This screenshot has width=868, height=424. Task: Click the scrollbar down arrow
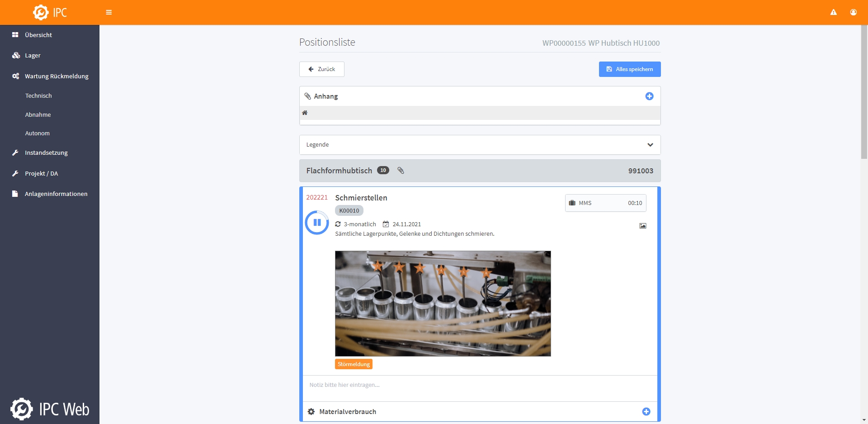(x=864, y=420)
